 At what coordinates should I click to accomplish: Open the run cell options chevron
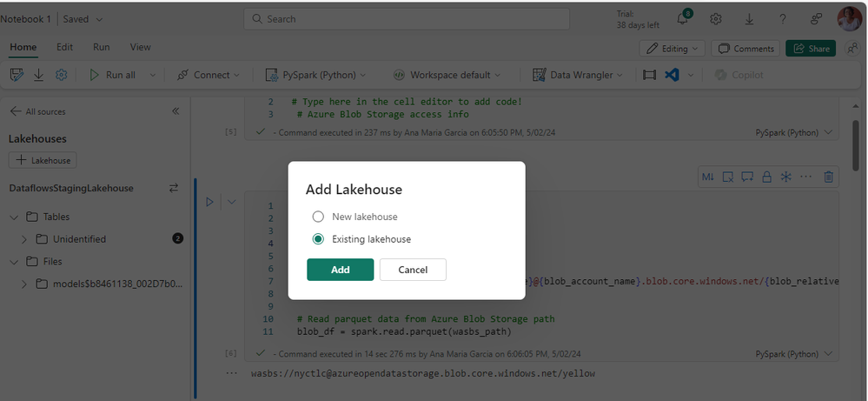231,202
